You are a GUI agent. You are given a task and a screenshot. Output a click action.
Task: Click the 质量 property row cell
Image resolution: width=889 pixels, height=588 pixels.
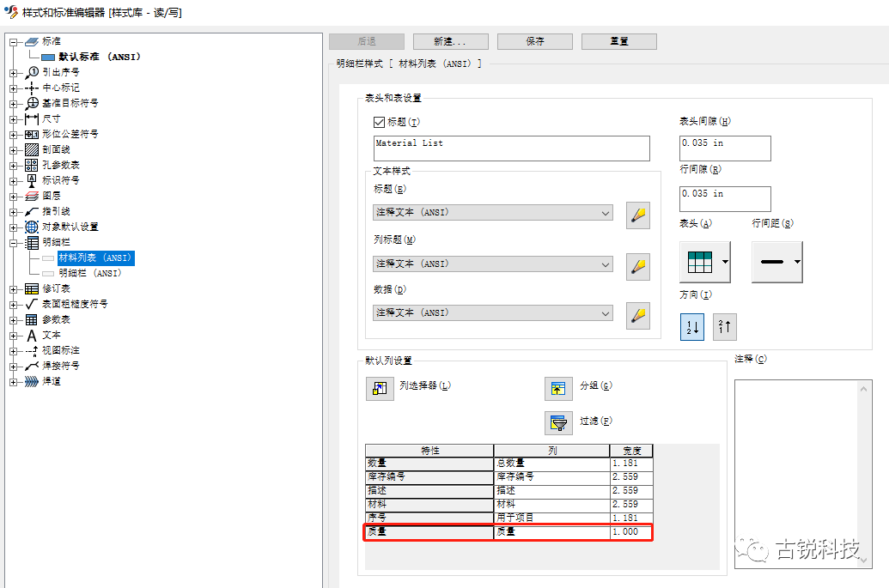pyautogui.click(x=429, y=532)
